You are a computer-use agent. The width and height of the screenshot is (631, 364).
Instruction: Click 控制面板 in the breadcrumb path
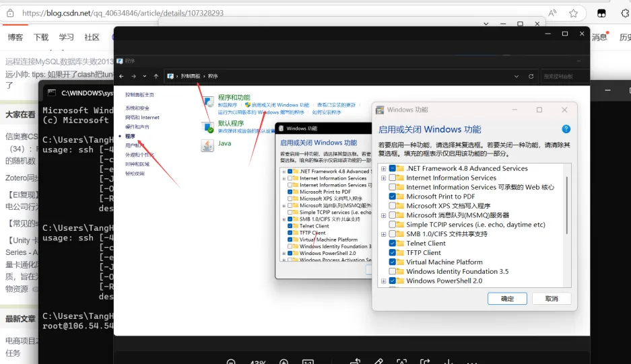[x=191, y=76]
